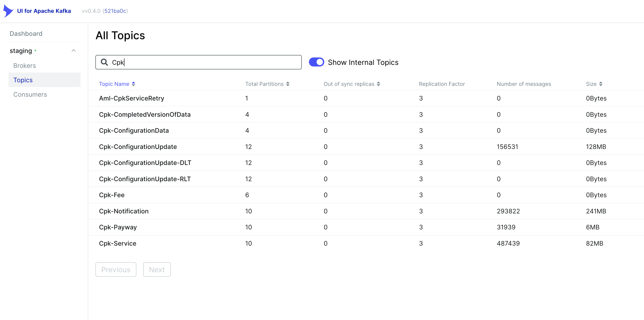Viewport: 644px width, 320px height.
Task: Click green staging cluster status dot
Action: [36, 51]
